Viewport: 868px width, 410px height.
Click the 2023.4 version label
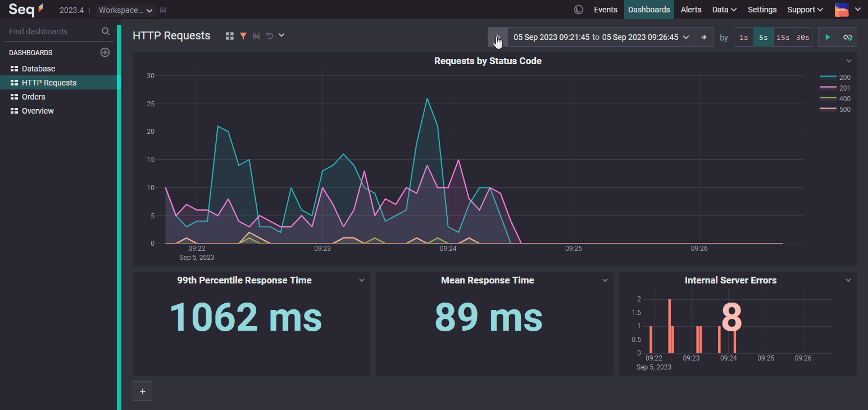pyautogui.click(x=72, y=10)
